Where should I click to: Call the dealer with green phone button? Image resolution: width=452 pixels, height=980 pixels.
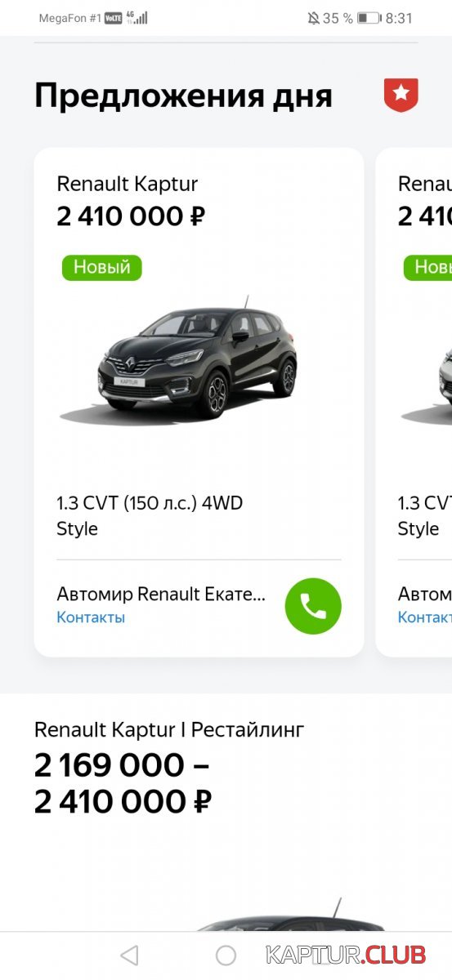coord(313,606)
